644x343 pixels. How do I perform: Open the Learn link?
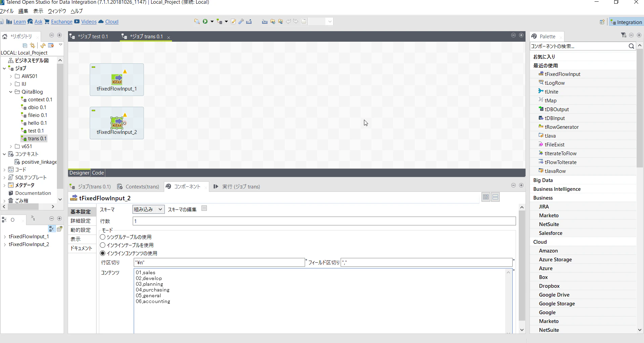pos(20,22)
